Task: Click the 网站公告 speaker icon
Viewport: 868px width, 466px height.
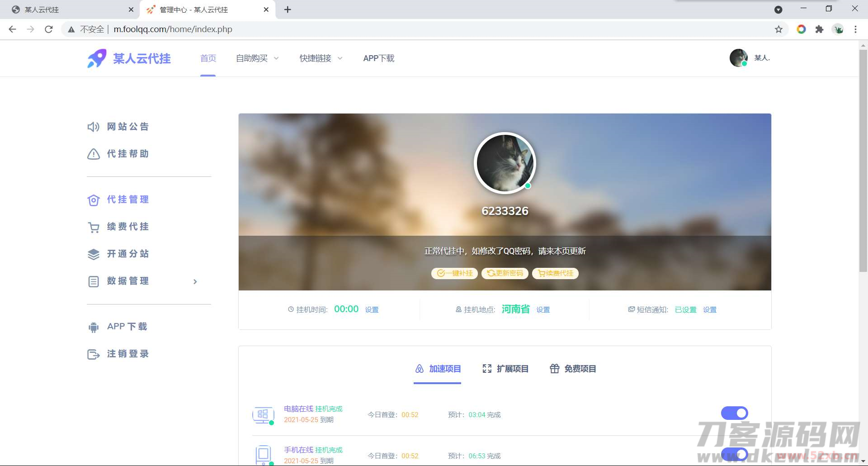Action: click(93, 127)
